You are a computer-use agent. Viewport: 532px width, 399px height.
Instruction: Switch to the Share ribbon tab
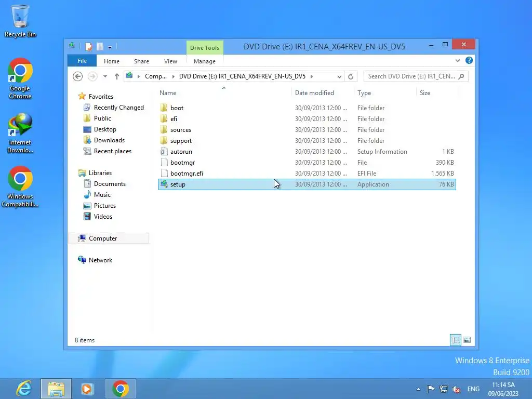[x=141, y=61]
